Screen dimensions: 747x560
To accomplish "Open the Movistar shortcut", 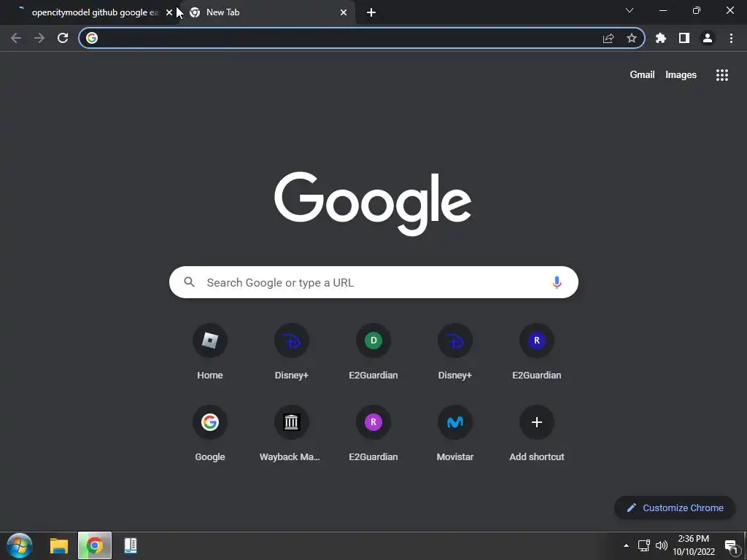I will tap(455, 433).
